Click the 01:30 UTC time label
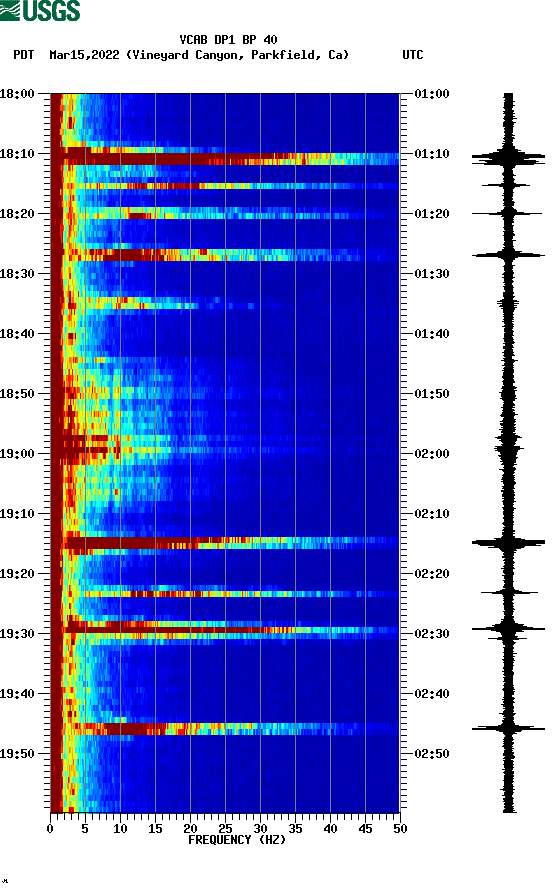 click(432, 274)
